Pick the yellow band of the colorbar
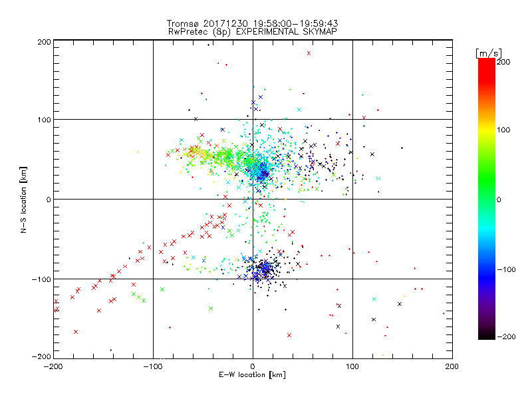The image size is (532, 399). point(487,130)
